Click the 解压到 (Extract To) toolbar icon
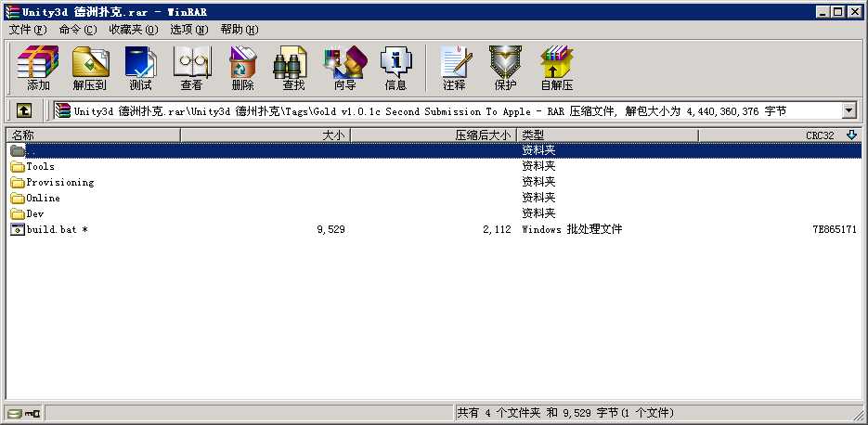This screenshot has height=425, width=868. pos(90,61)
